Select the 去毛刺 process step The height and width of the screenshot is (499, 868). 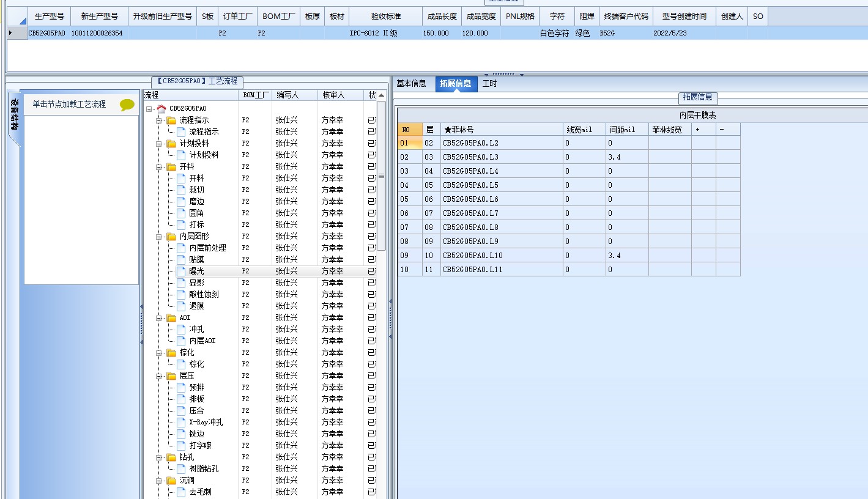[x=200, y=492]
